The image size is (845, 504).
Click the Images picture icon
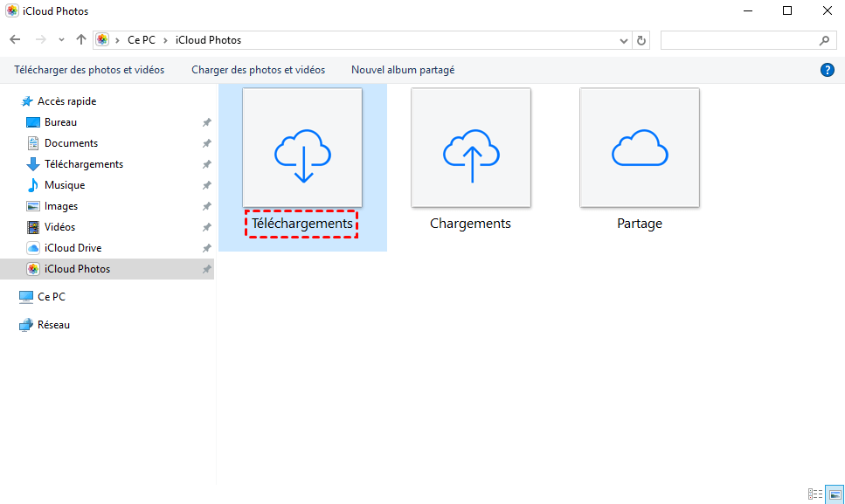(33, 206)
